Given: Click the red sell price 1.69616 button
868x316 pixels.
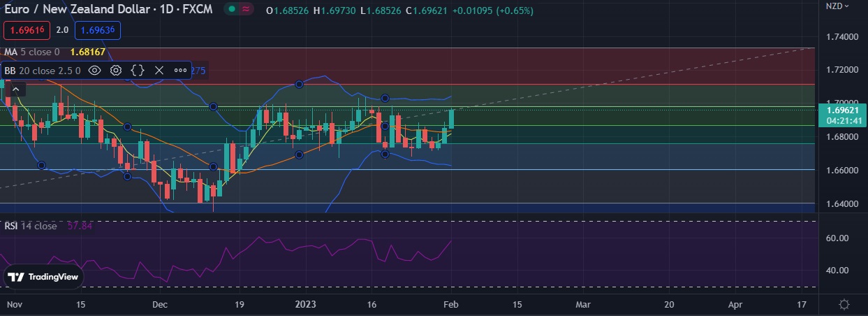Looking at the screenshot, I should 27,30.
